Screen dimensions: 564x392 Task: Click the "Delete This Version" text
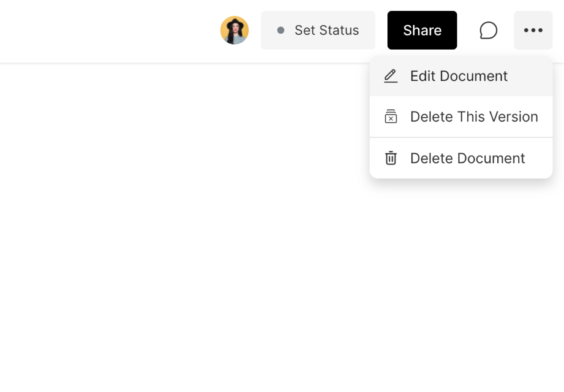(474, 117)
